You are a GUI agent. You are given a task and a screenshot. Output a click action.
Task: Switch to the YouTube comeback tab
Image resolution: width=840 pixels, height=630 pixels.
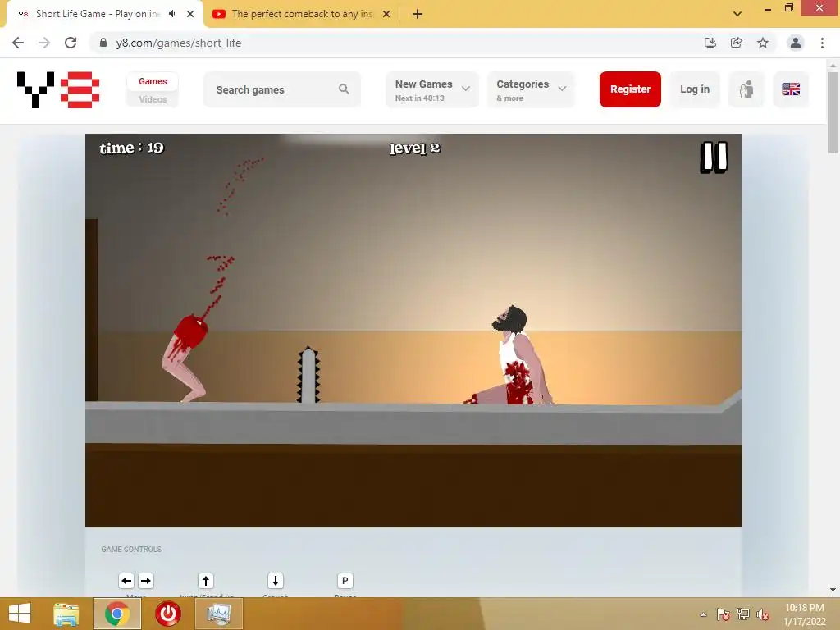301,14
